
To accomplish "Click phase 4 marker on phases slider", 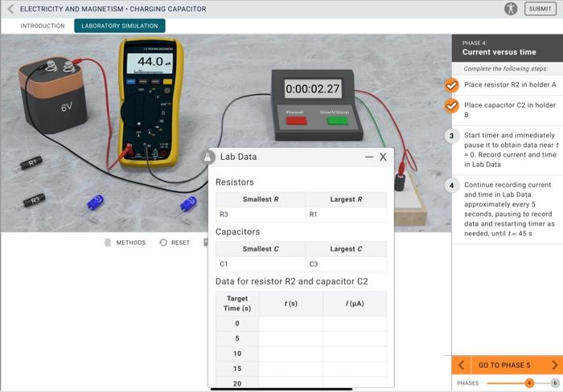I will click(x=529, y=383).
